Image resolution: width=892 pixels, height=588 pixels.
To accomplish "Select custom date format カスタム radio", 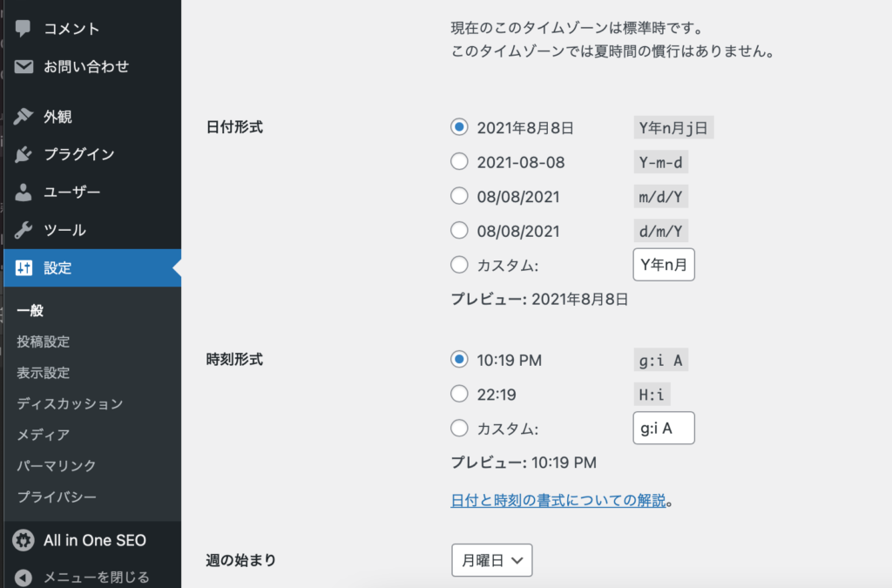I will (459, 265).
